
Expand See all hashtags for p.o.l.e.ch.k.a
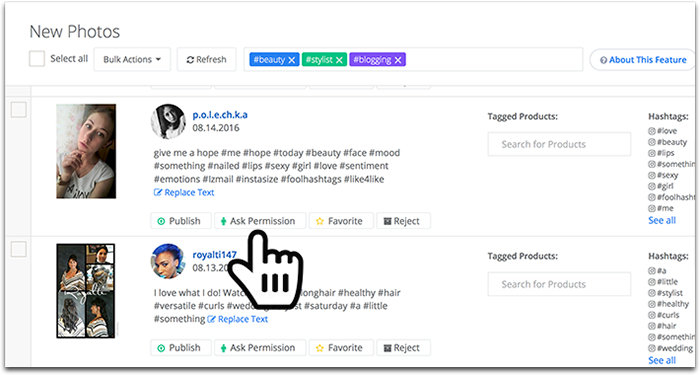click(x=662, y=220)
